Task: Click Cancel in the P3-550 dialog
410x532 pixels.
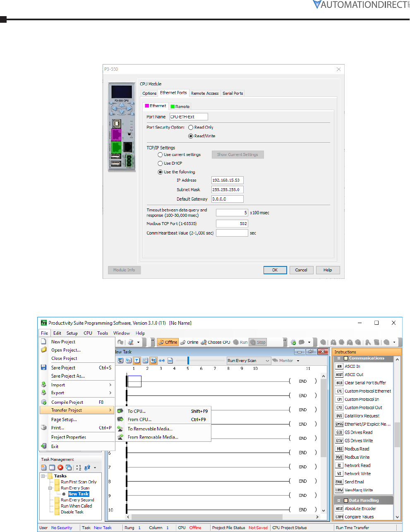Action: 301,270
